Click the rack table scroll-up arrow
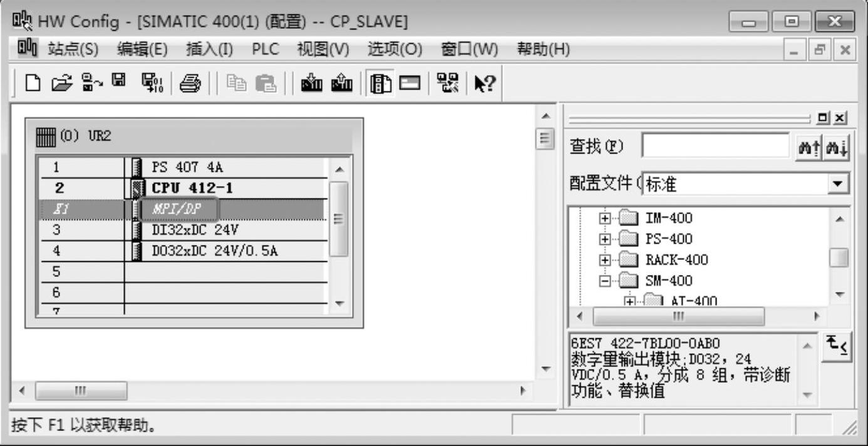 point(339,169)
